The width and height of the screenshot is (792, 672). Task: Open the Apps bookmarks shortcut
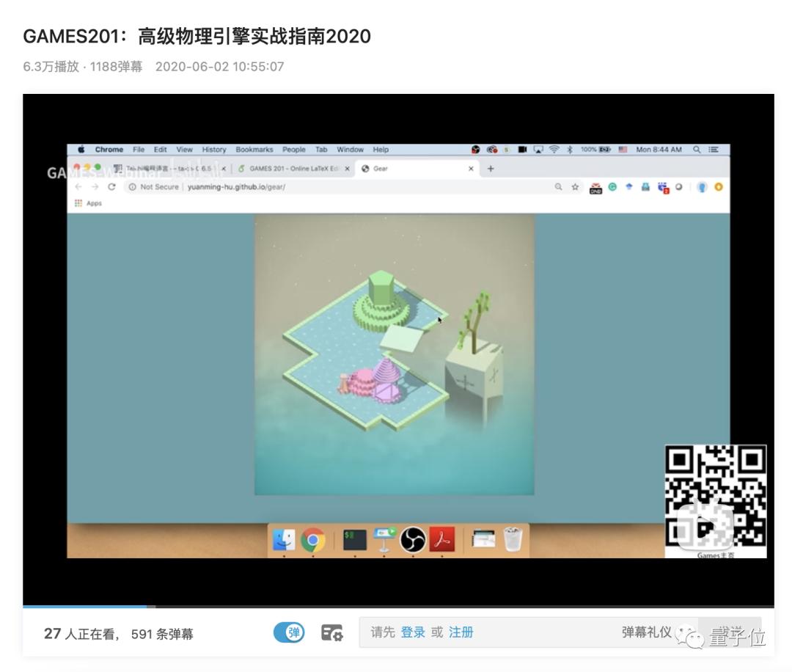pos(89,203)
